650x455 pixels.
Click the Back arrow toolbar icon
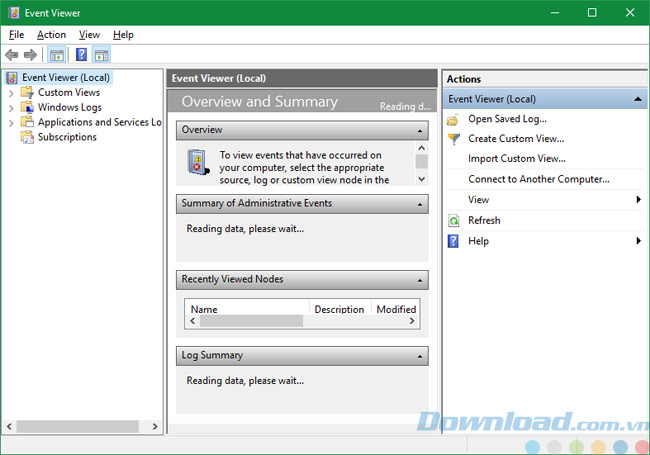point(12,55)
